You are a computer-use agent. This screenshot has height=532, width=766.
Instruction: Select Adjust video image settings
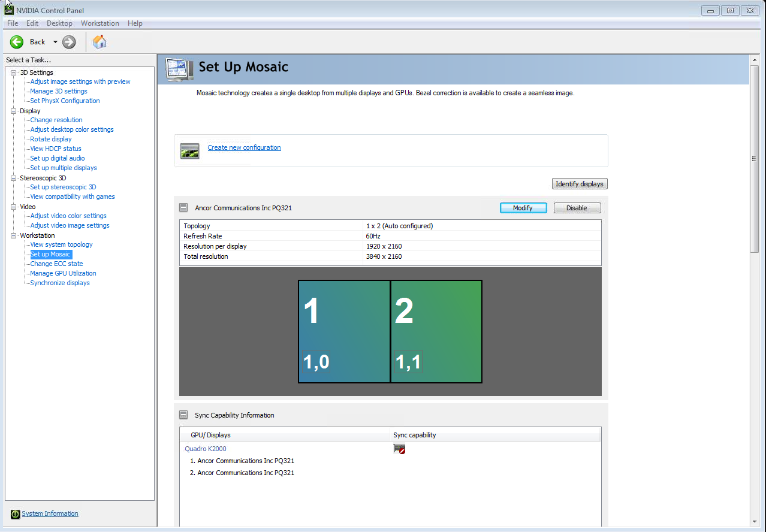(70, 225)
